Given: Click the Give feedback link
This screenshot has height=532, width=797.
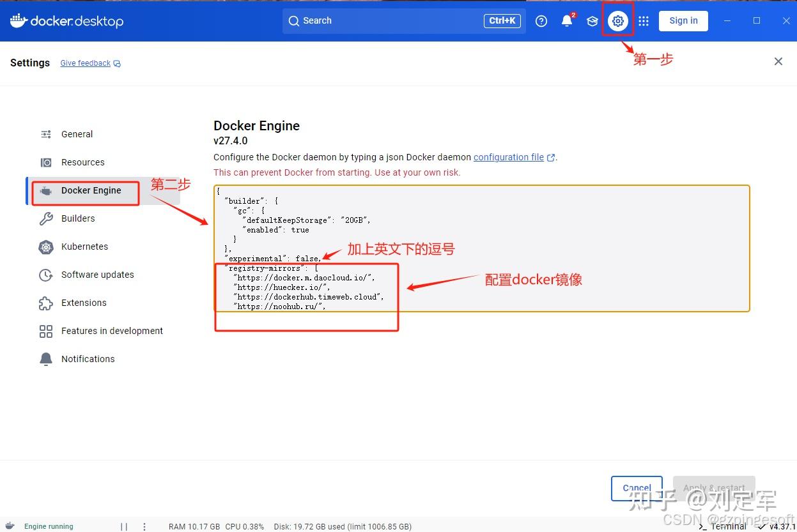Looking at the screenshot, I should point(86,63).
